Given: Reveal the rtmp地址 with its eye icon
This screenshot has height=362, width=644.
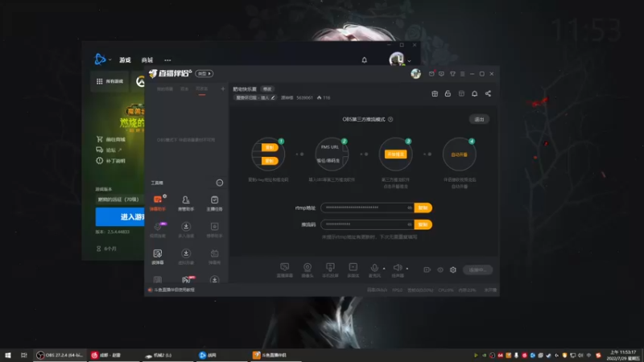Looking at the screenshot, I should pos(410,208).
